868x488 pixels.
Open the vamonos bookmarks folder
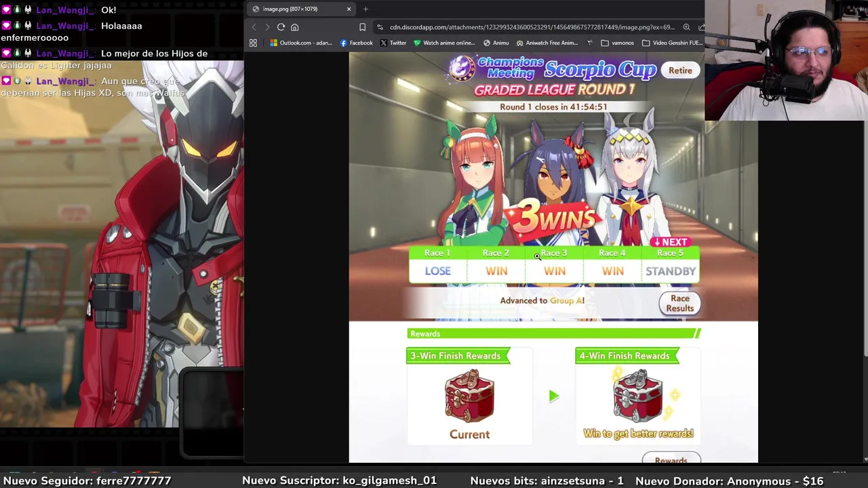(x=617, y=43)
